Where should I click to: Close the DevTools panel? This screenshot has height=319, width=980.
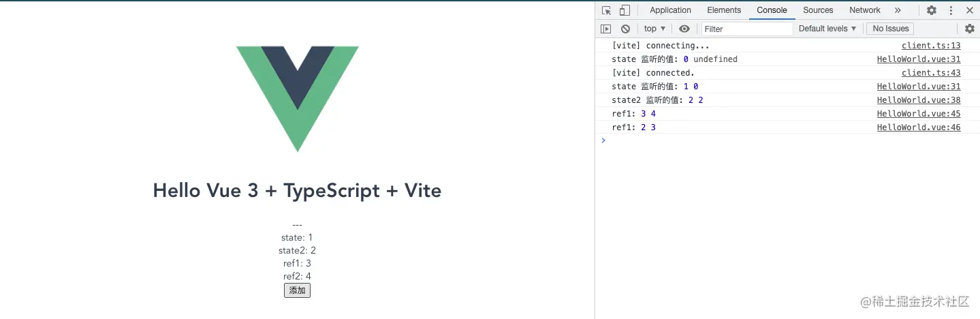(969, 10)
